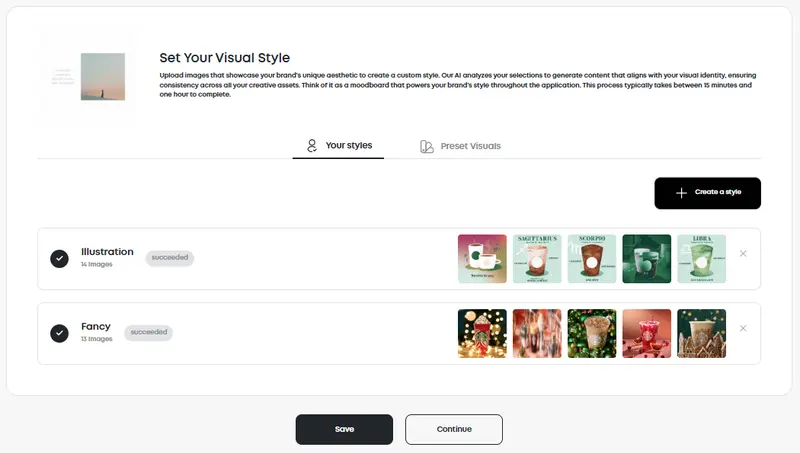800x453 pixels.
Task: Click the Set Your Visual Style heading
Action: point(224,58)
